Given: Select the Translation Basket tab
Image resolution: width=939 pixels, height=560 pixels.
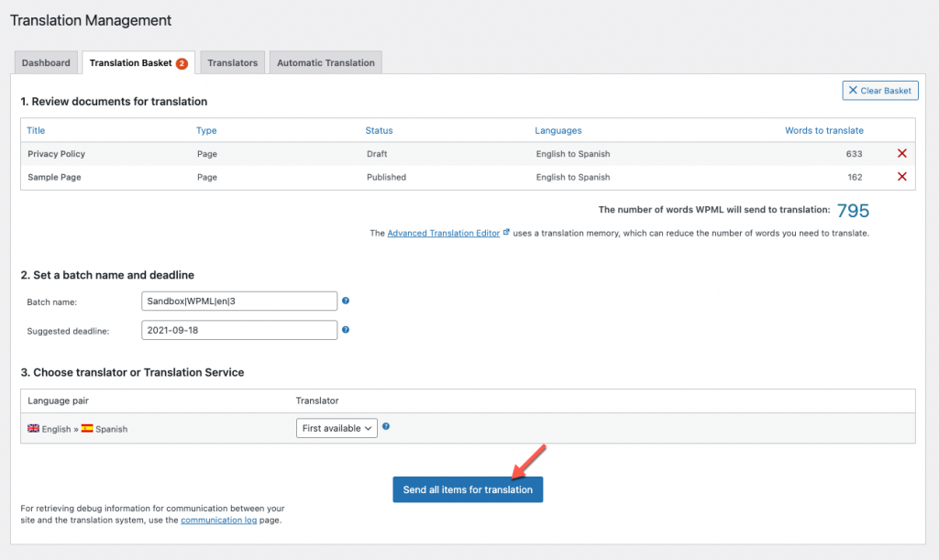Looking at the screenshot, I should click(131, 62).
